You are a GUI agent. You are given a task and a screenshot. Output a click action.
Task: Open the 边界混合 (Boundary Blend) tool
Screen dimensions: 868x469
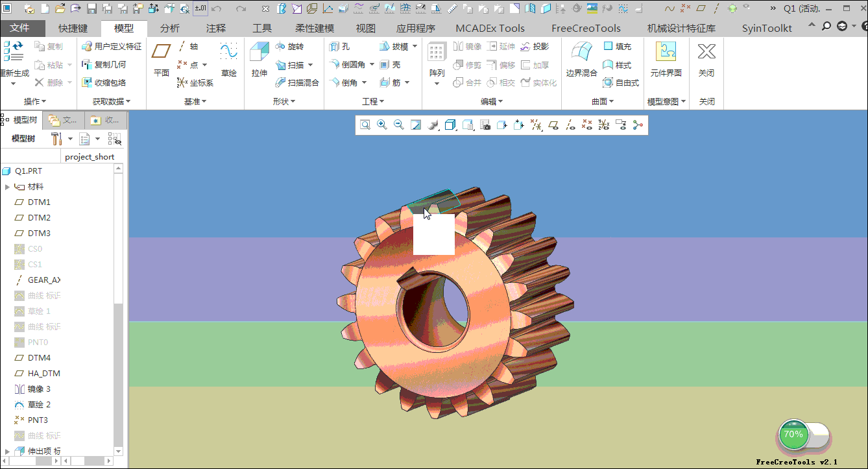click(581, 60)
